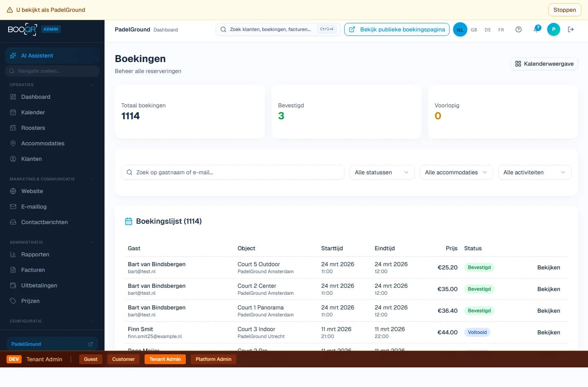
Task: Open Bekijk publieke boekingspagina
Action: point(396,29)
